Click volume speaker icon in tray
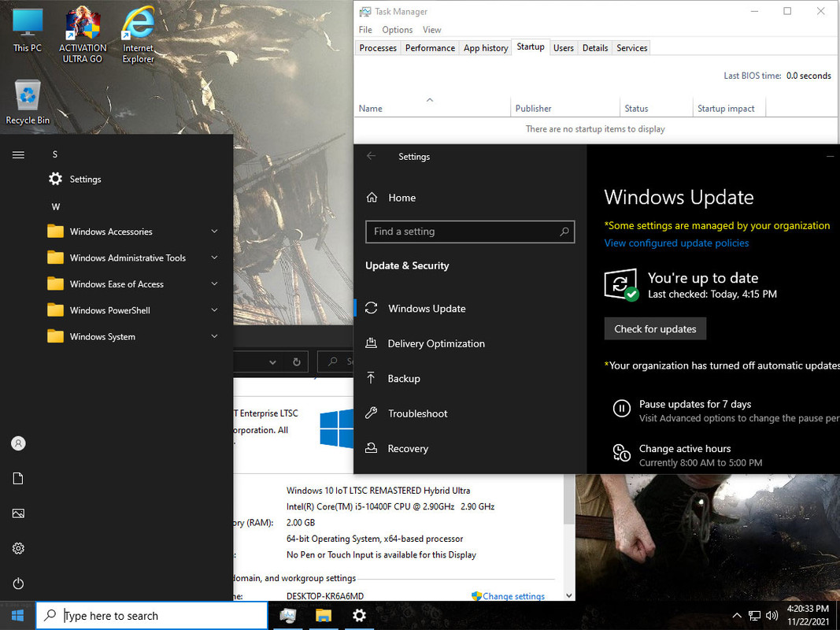 click(772, 616)
